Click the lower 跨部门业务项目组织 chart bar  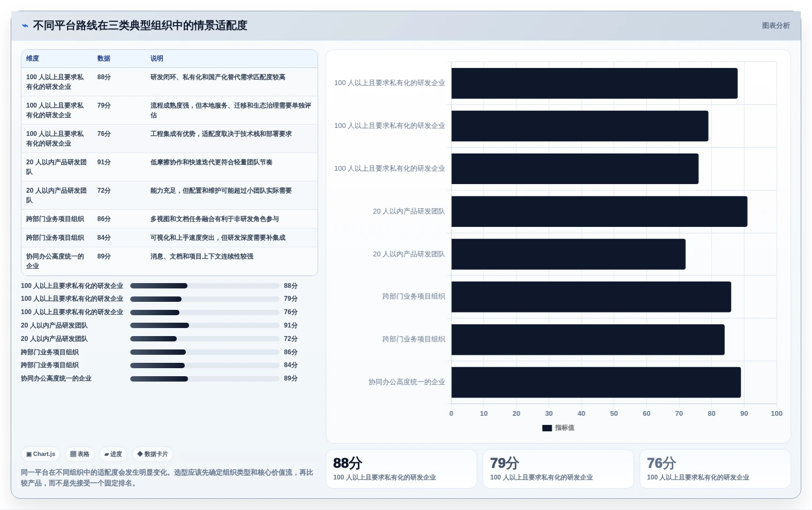click(588, 339)
